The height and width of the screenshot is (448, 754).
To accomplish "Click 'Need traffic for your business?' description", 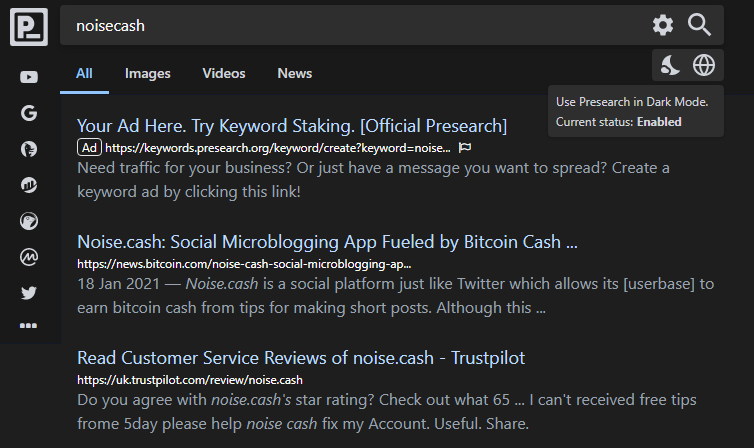I will [373, 180].
